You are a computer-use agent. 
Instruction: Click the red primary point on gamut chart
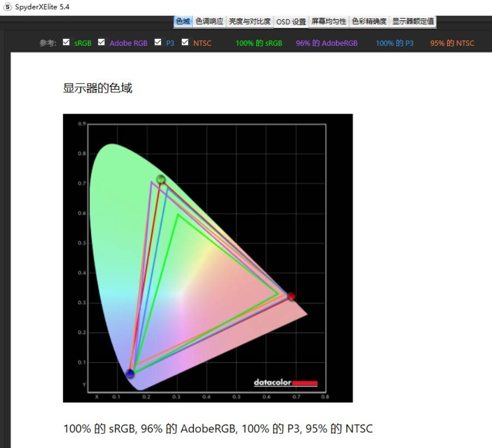pyautogui.click(x=291, y=296)
